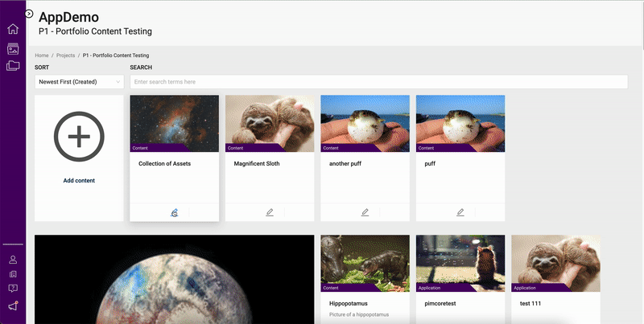Open the image gallery sidebar icon
Image resolution: width=644 pixels, height=324 pixels.
point(12,48)
